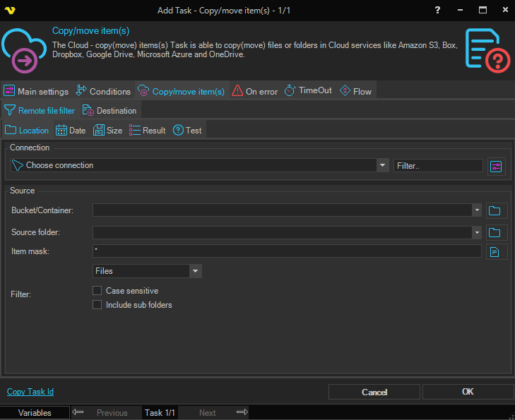Expand the Bucket/Container dropdown list
This screenshot has width=515, height=420.
click(x=477, y=210)
